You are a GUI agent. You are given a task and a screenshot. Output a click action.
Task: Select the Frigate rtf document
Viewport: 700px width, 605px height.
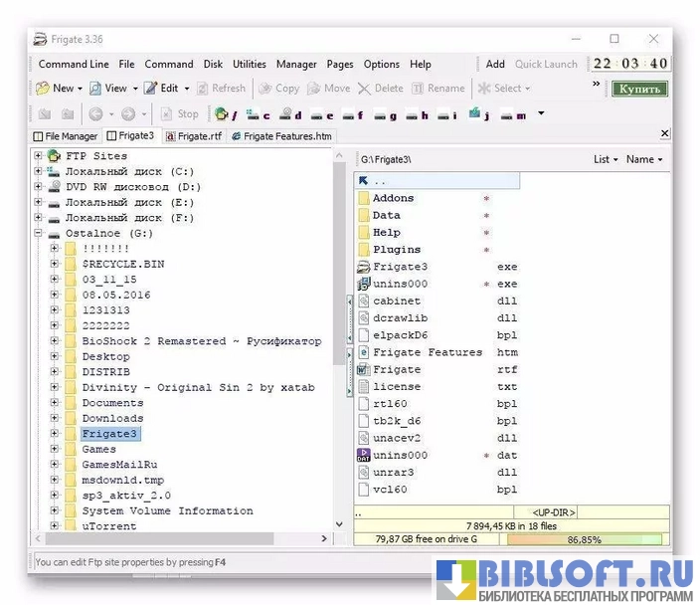pyautogui.click(x=395, y=369)
